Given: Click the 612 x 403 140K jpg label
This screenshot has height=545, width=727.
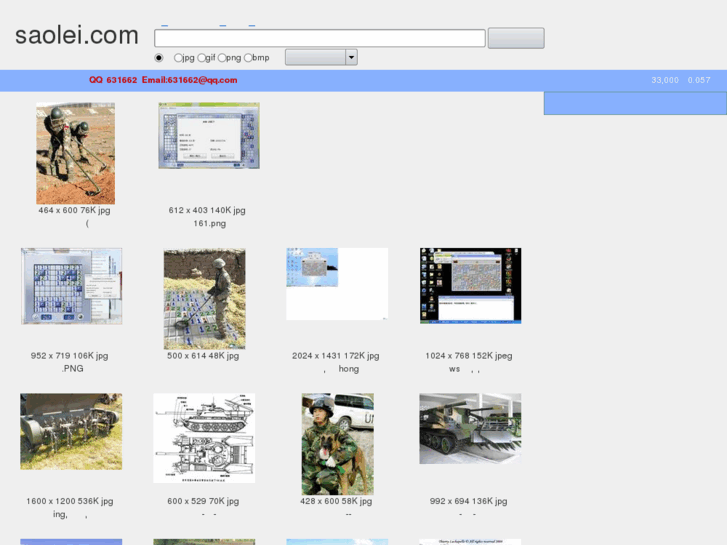Looking at the screenshot, I should (x=207, y=211).
